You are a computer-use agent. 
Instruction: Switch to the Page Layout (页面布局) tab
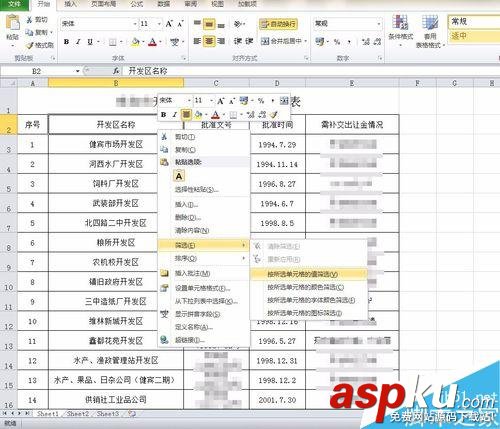point(103,4)
